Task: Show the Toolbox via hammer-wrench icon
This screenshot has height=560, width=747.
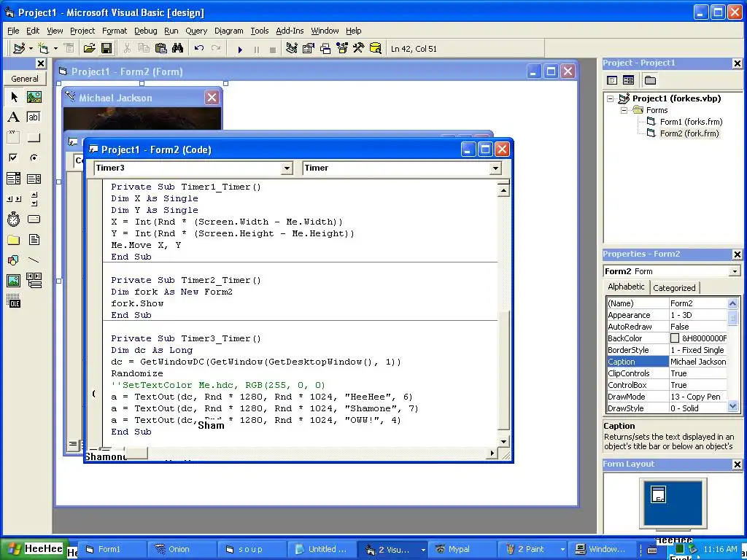Action: (x=358, y=49)
